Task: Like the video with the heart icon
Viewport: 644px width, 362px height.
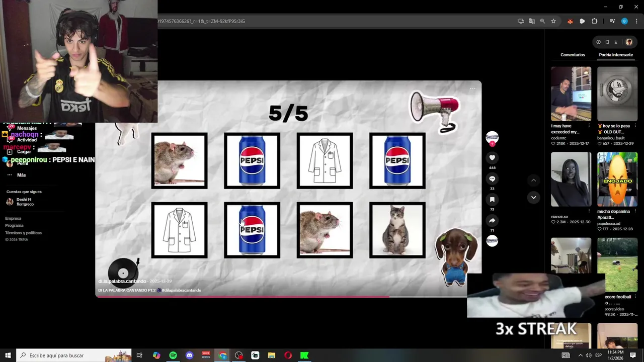Action: [x=492, y=158]
